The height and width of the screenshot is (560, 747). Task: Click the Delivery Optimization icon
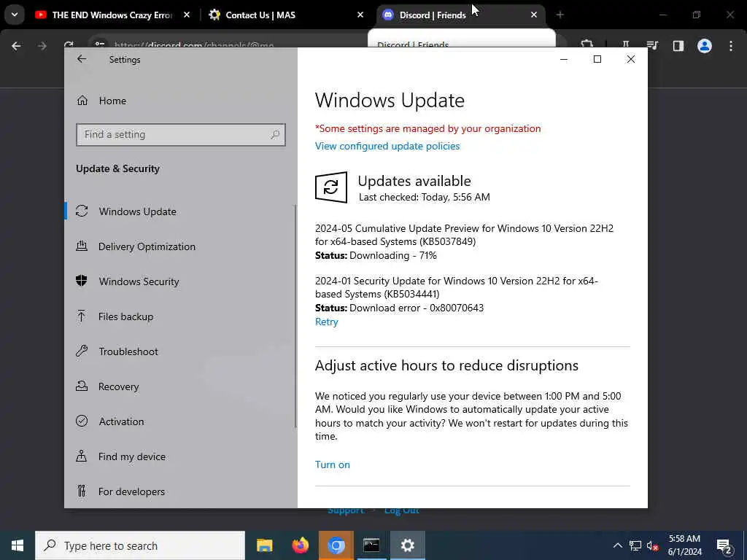(82, 246)
